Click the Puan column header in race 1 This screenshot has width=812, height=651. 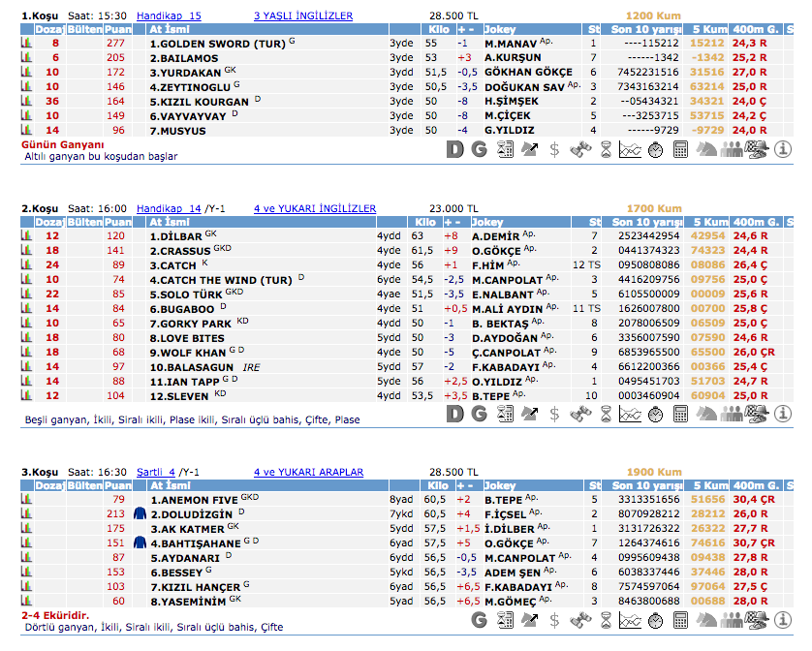click(x=118, y=30)
